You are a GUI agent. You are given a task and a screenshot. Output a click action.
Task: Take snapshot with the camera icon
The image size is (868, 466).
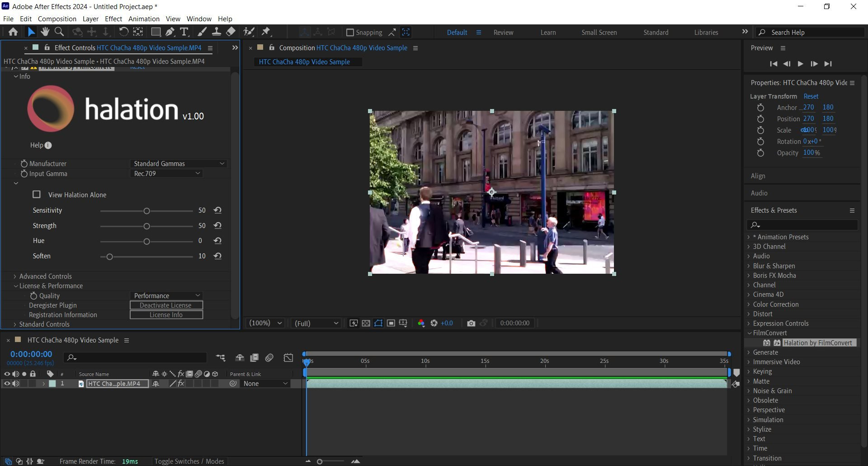[x=471, y=323]
